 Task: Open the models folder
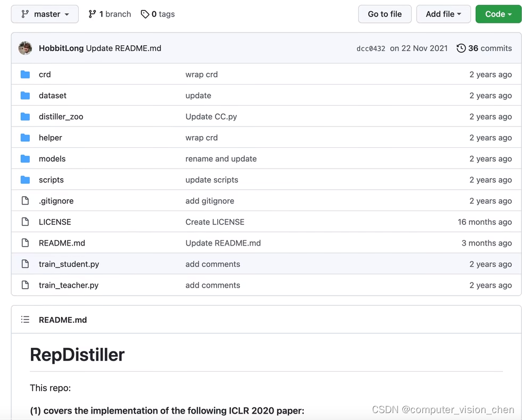[52, 158]
